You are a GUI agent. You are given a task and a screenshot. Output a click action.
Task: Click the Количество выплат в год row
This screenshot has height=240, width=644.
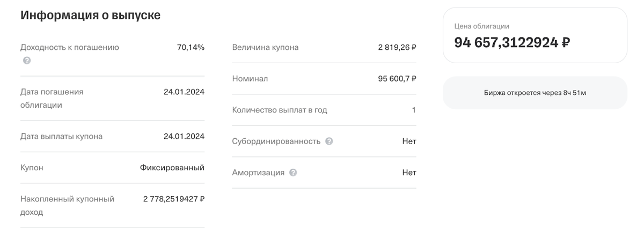[324, 110]
